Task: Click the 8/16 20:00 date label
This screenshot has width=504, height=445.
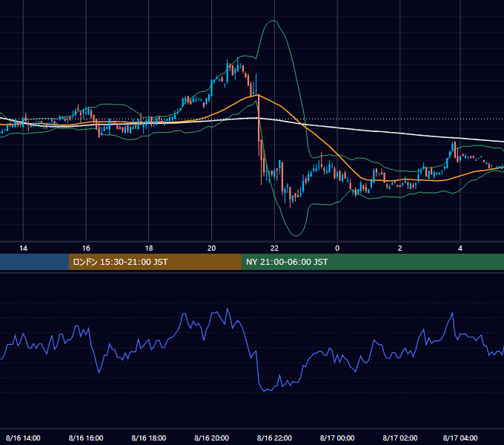Action: pos(211,438)
